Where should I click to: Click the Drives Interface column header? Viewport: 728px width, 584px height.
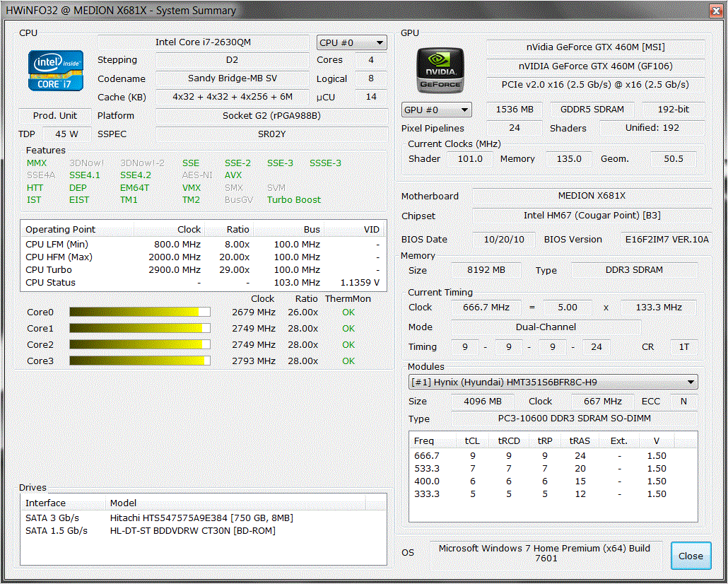pos(63,503)
